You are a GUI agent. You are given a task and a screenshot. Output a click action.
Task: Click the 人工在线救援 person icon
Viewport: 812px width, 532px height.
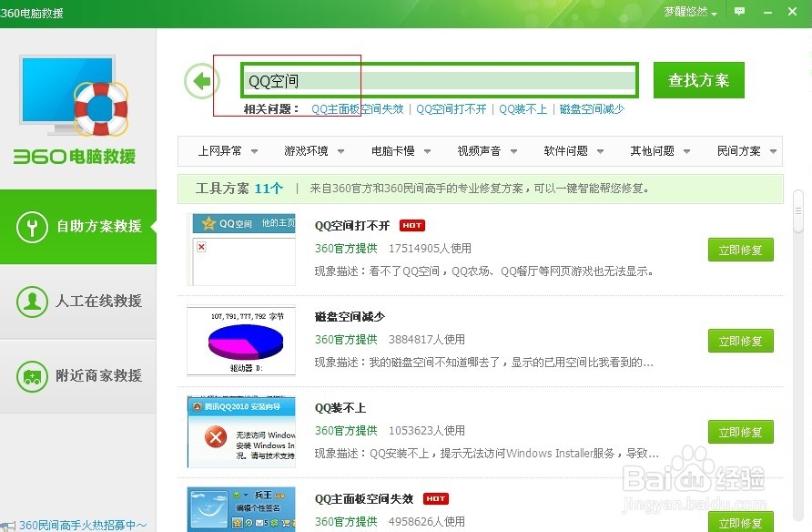(32, 302)
